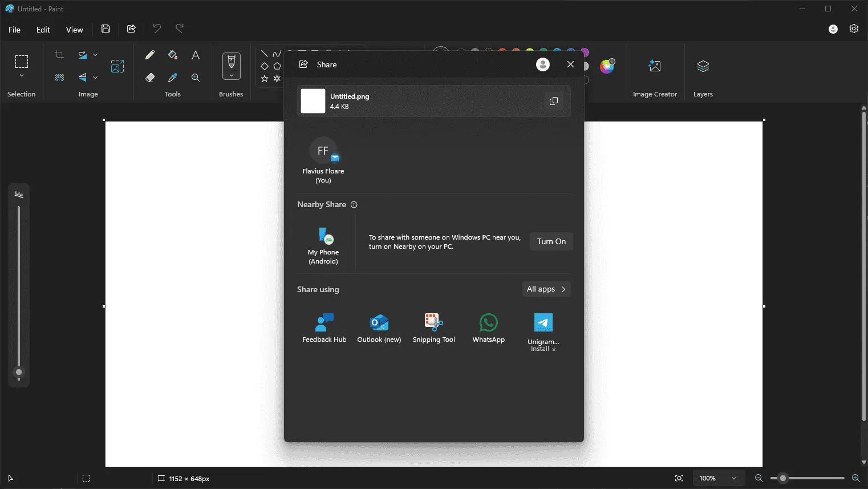Click the Share icon next to Save
868x489 pixels.
pyautogui.click(x=131, y=29)
